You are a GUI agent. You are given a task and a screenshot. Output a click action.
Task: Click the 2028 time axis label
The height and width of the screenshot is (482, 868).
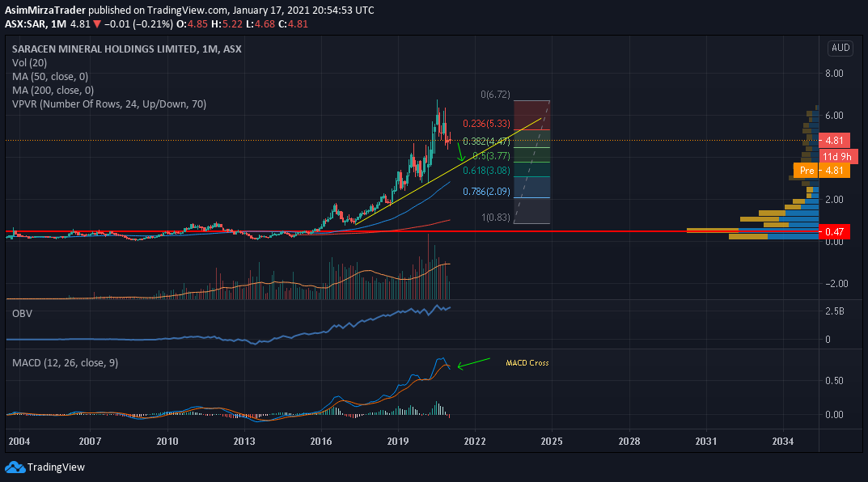click(x=629, y=442)
